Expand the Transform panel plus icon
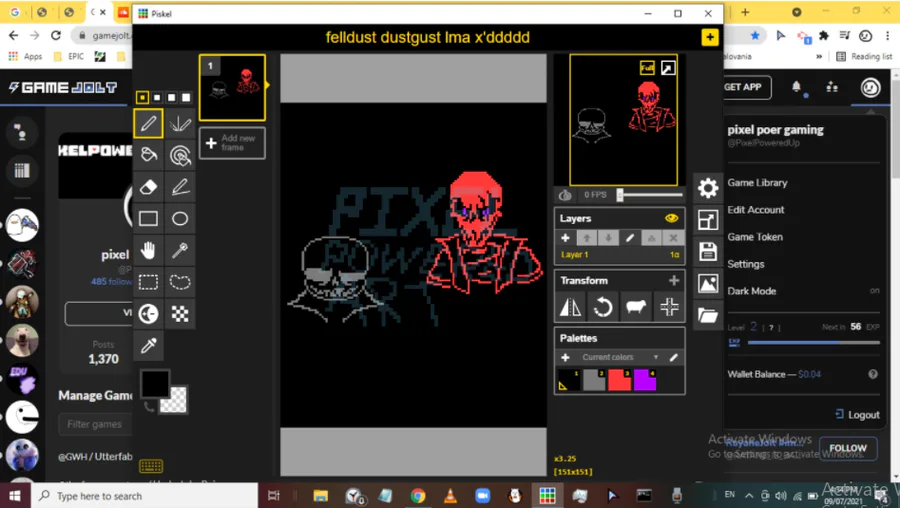Viewport: 900px width, 508px height. point(674,280)
